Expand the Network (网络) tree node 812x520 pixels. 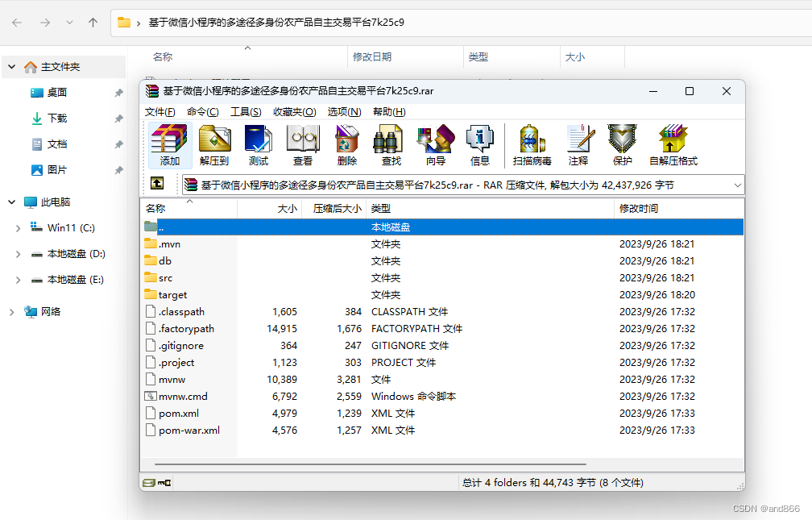(x=12, y=312)
